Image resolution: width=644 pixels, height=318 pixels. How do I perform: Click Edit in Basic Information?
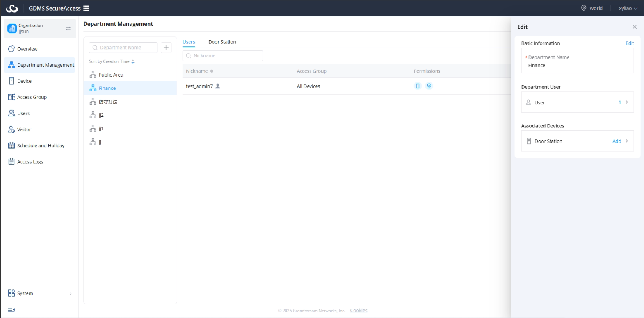click(x=630, y=43)
